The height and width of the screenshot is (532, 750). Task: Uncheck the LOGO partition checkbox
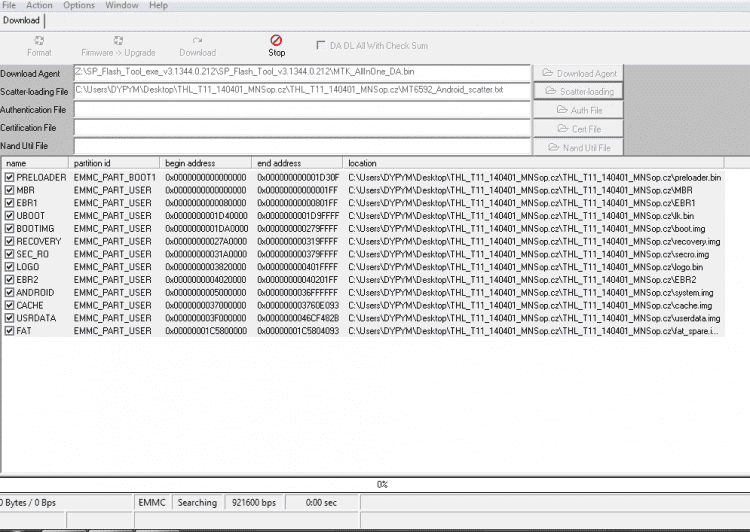(x=9, y=267)
